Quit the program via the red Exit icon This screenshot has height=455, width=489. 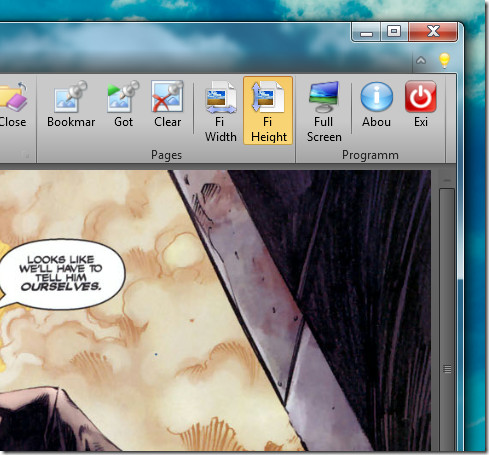click(421, 104)
